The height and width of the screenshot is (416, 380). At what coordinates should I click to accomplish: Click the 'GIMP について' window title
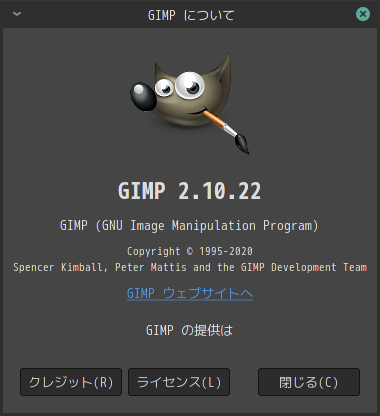pos(191,15)
